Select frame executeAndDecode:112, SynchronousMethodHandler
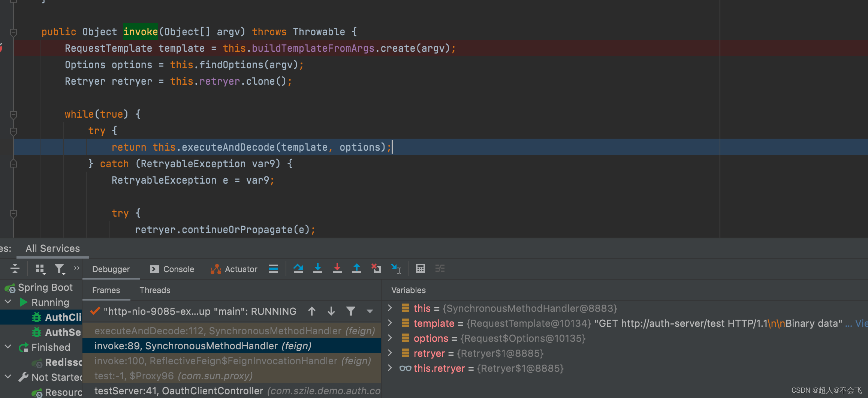The height and width of the screenshot is (398, 868). (x=232, y=331)
